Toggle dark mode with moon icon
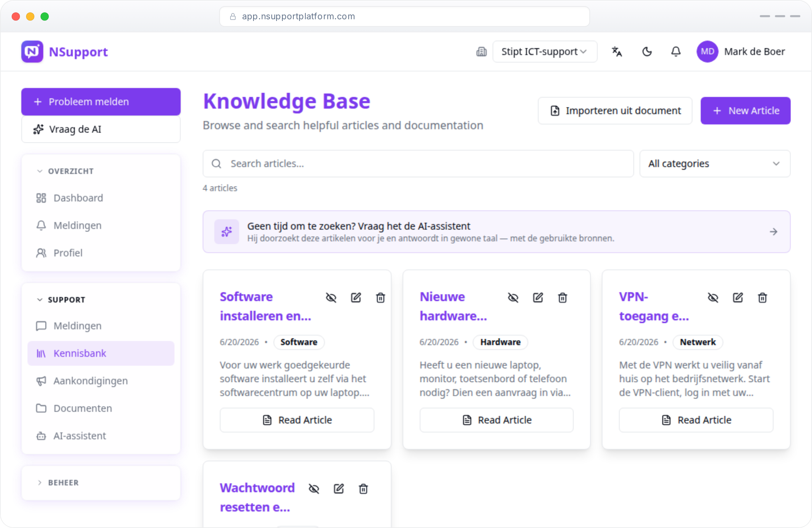Screen dimensions: 812x528 pyautogui.click(x=647, y=52)
